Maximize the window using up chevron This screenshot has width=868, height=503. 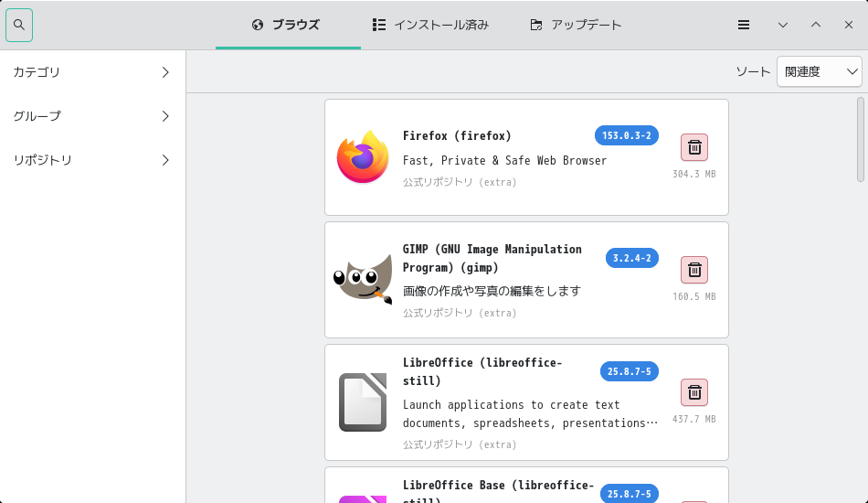(x=816, y=25)
